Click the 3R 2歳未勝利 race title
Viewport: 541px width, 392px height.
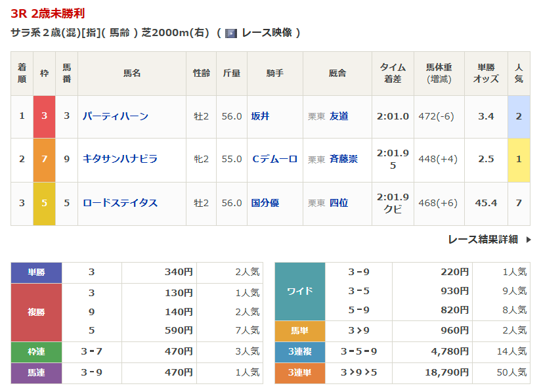pos(48,14)
